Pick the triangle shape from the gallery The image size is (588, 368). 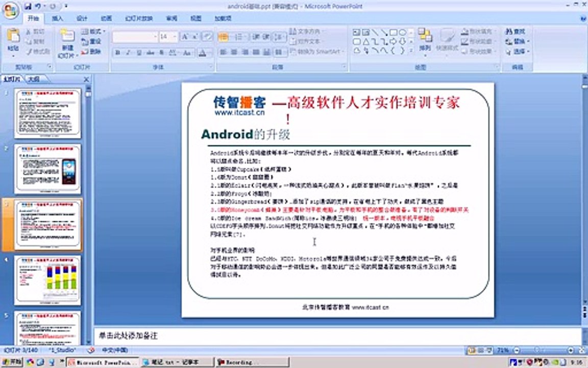pyautogui.click(x=365, y=42)
